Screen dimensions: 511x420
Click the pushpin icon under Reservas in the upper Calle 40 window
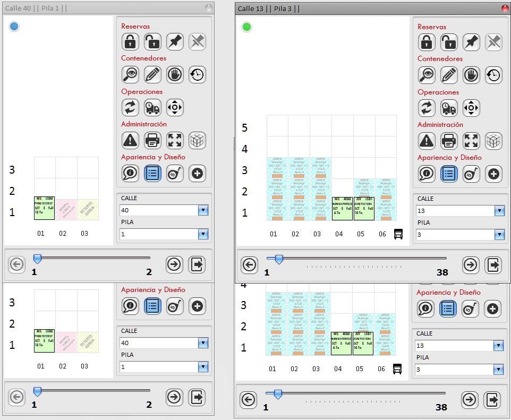pyautogui.click(x=175, y=42)
